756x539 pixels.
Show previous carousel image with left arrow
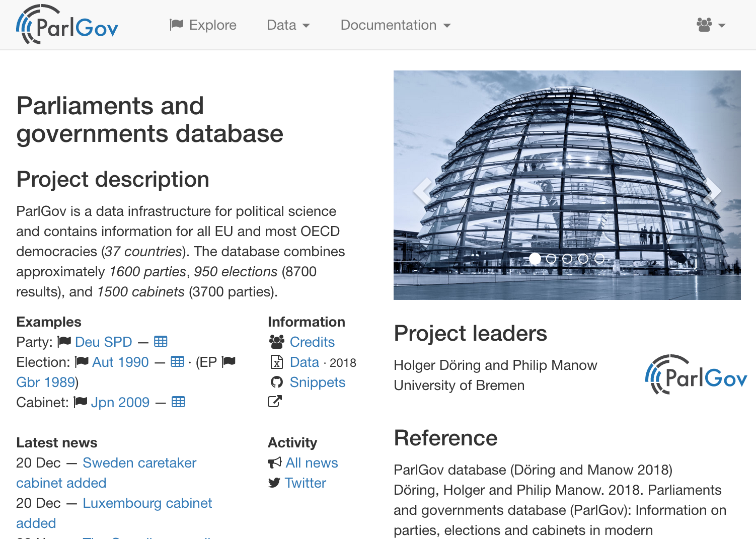point(422,191)
